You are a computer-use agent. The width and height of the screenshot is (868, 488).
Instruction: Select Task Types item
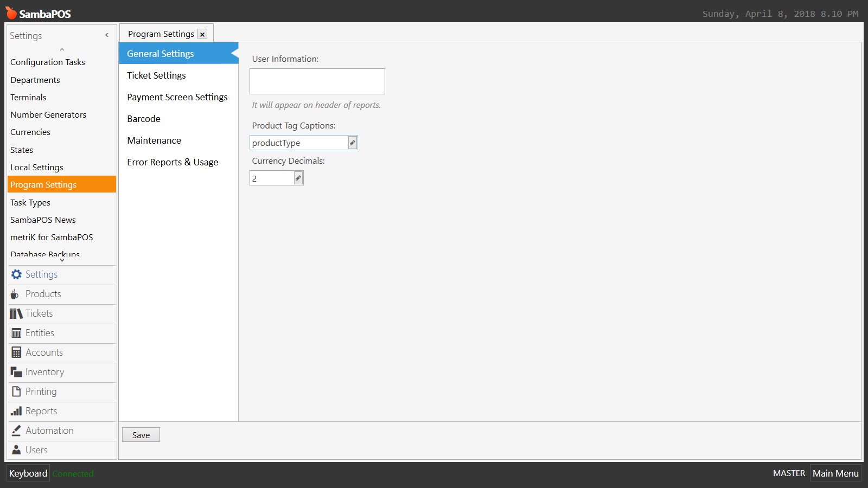62,202
